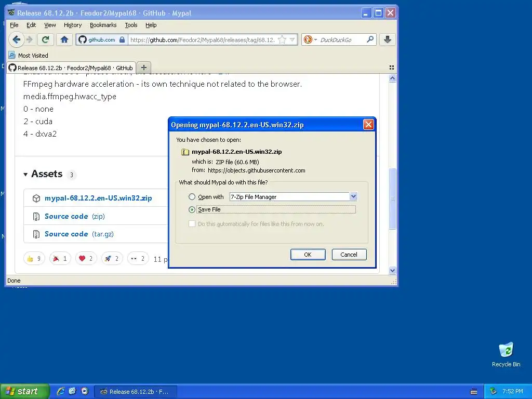Open the URL bar history dropdown arrow

[292, 39]
